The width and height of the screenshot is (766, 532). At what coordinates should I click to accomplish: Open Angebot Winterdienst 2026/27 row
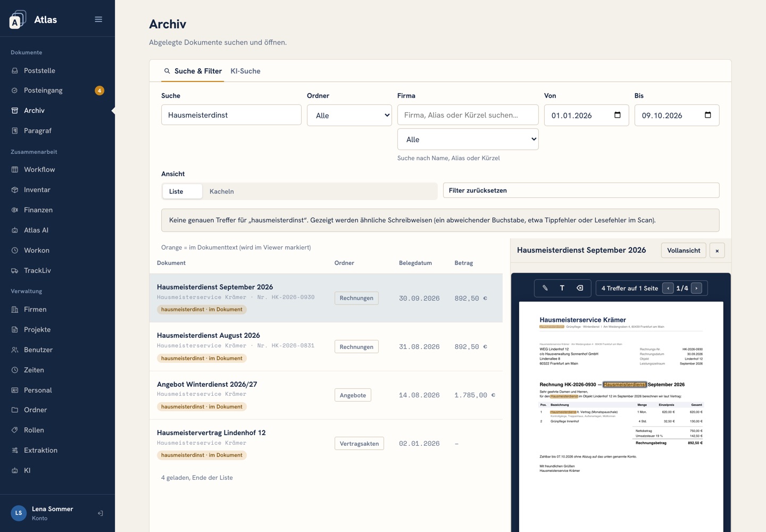326,395
